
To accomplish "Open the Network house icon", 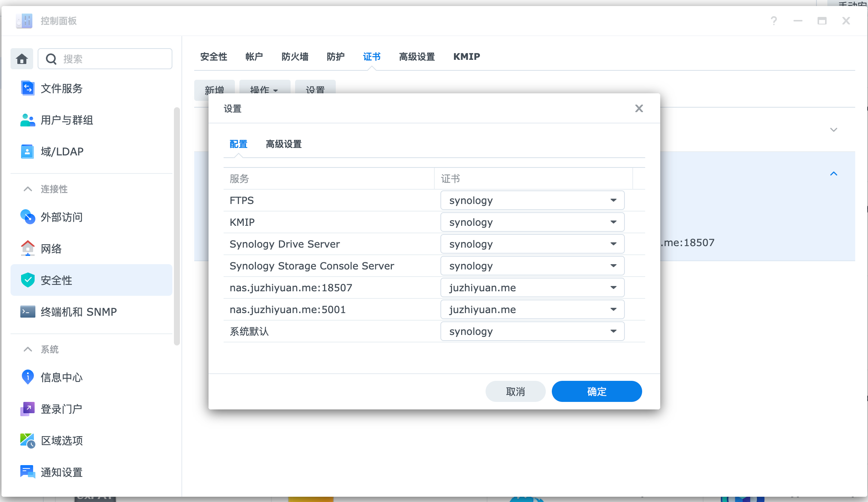I will pos(27,248).
